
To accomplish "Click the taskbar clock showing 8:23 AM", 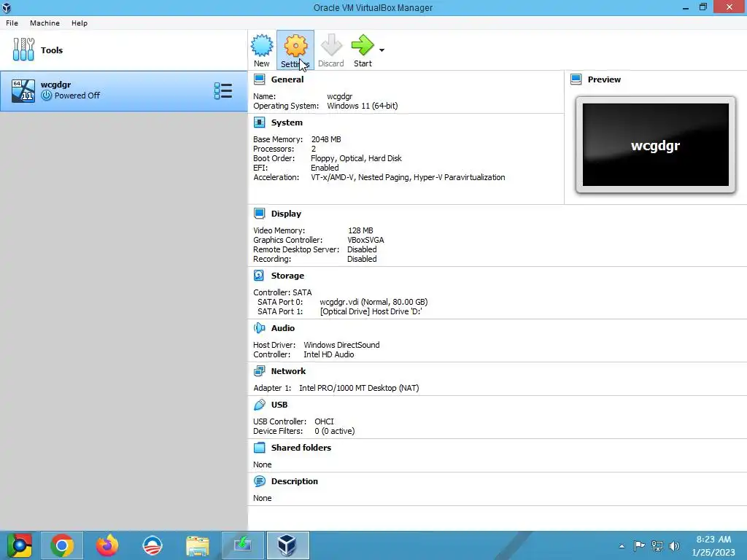I will point(713,545).
